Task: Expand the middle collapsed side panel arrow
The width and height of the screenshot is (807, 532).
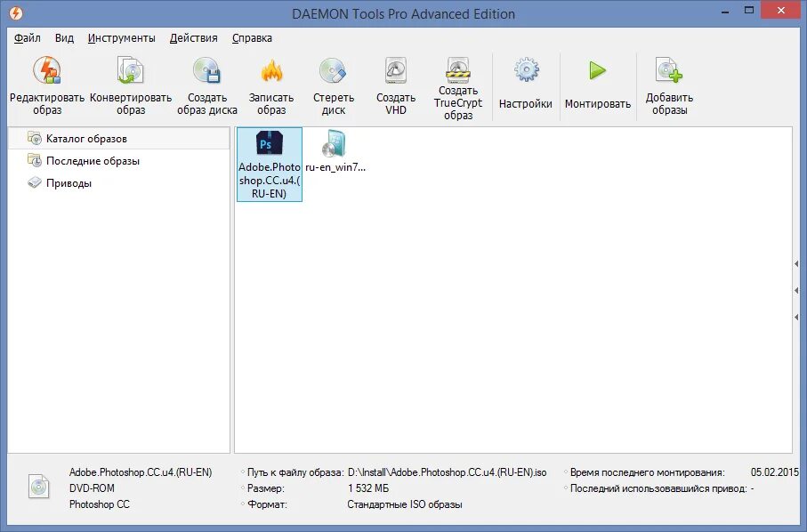Action: point(796,291)
